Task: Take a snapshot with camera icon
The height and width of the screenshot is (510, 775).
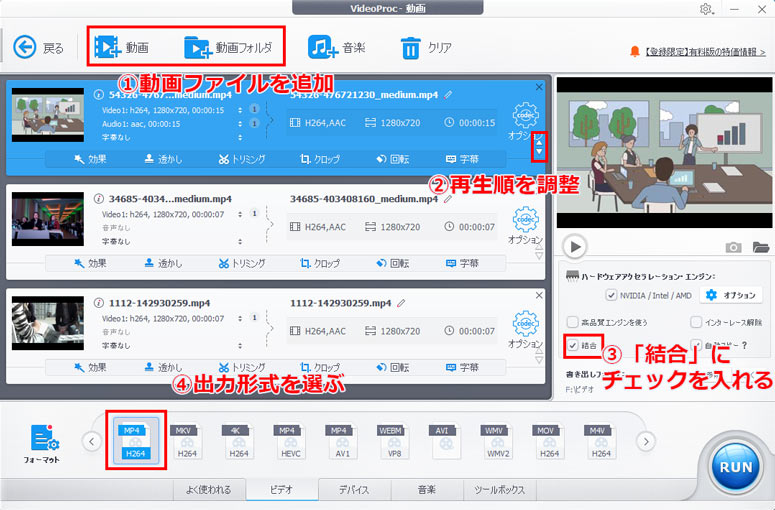Action: (733, 247)
